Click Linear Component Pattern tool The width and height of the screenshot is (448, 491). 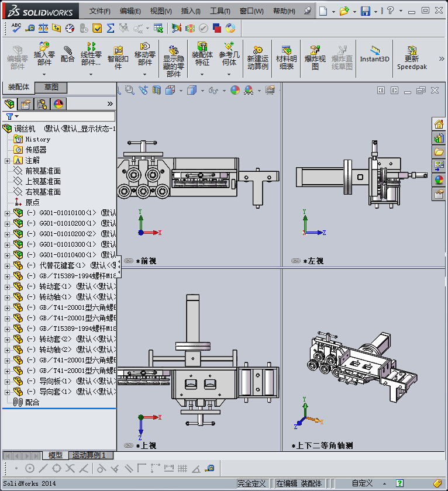91,54
